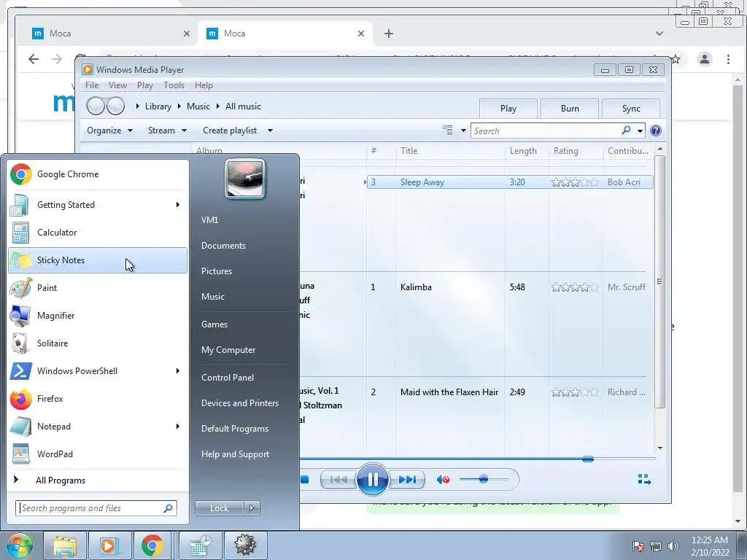
Task: Open Google Chrome from Start menu
Action: tap(98, 174)
